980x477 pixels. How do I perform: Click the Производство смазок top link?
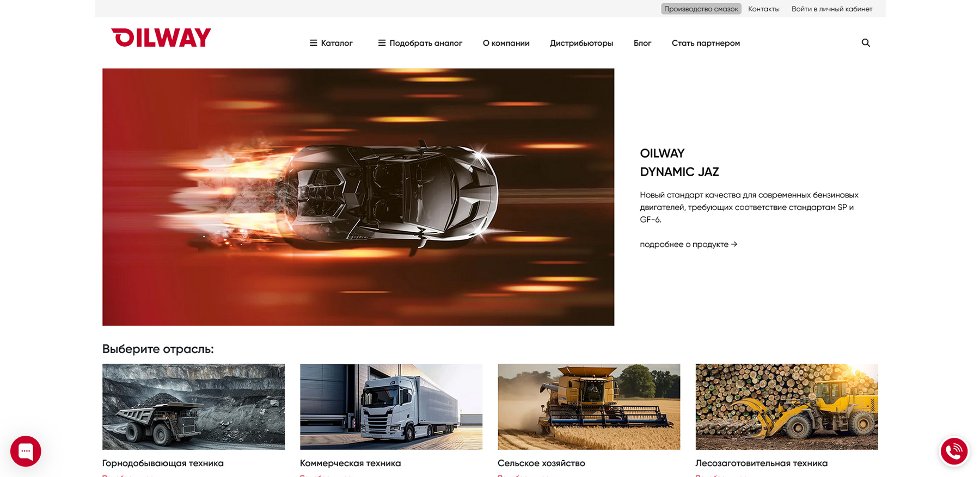[x=701, y=9]
